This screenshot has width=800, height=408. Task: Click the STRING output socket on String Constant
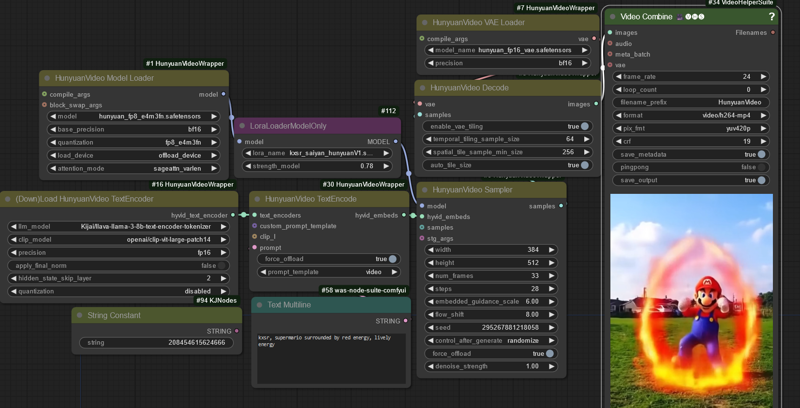[x=236, y=331]
